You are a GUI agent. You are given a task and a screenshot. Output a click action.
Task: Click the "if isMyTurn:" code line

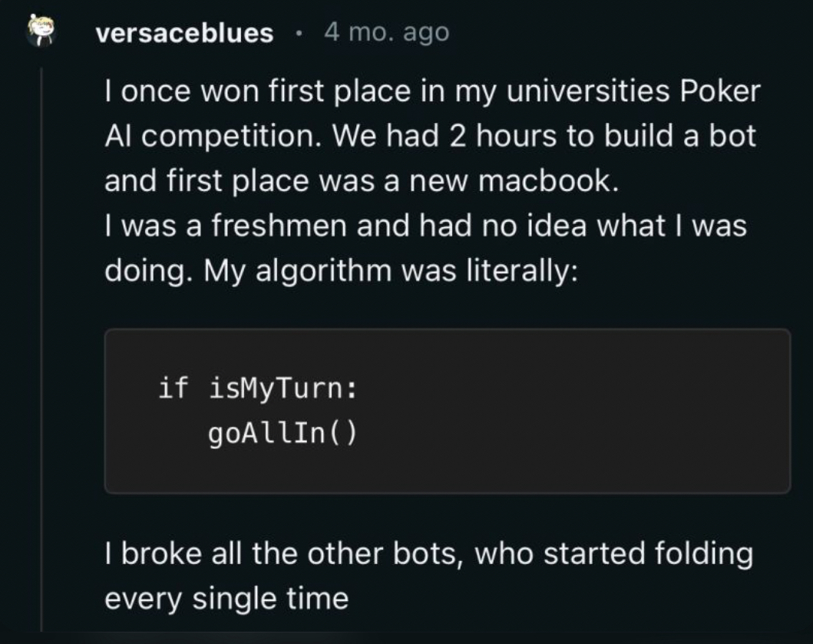click(x=257, y=388)
